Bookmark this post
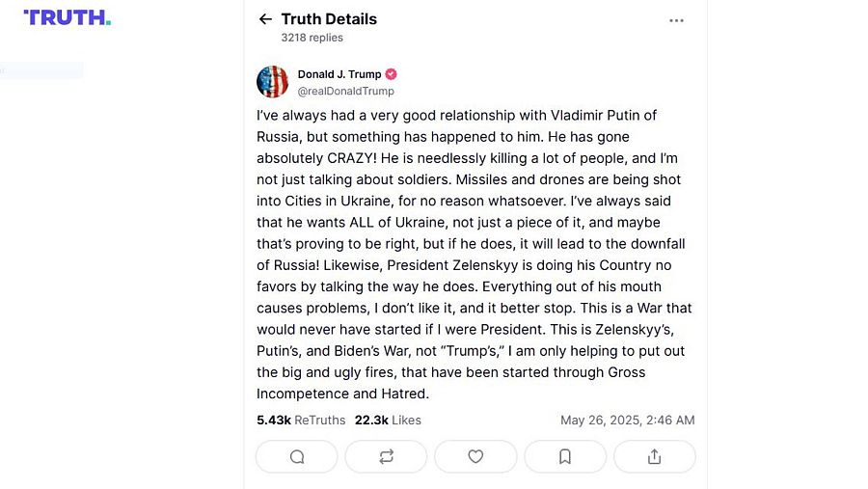 point(565,456)
